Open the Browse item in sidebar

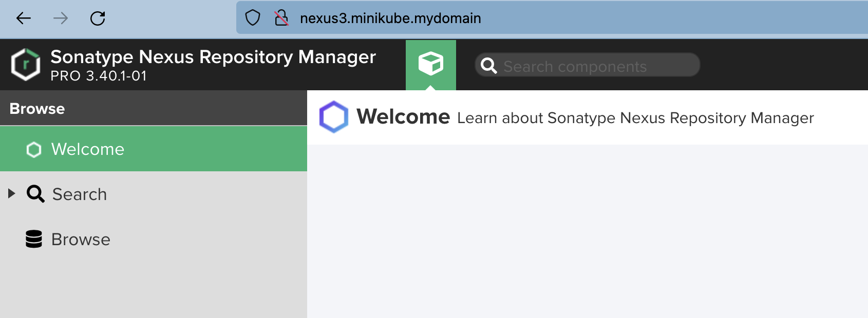point(81,240)
